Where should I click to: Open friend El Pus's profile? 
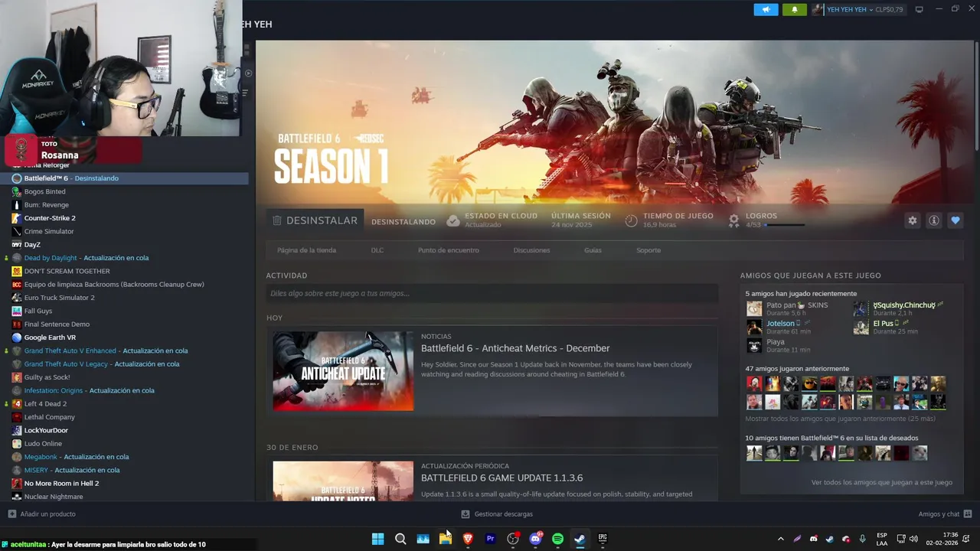point(884,324)
